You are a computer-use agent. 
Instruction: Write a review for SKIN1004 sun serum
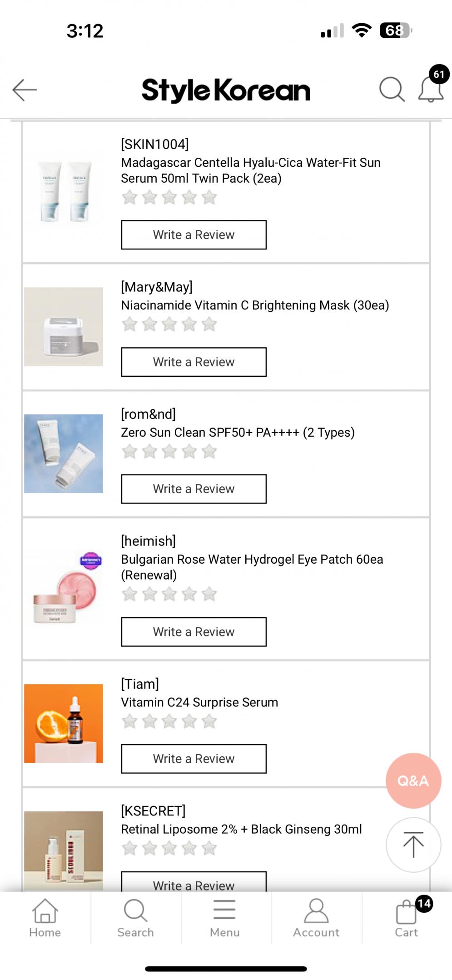[x=194, y=235]
